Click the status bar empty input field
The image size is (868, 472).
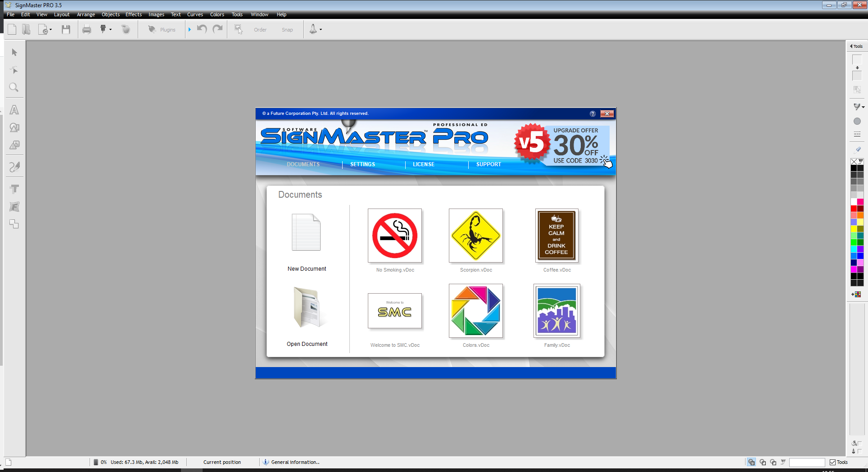tap(807, 463)
